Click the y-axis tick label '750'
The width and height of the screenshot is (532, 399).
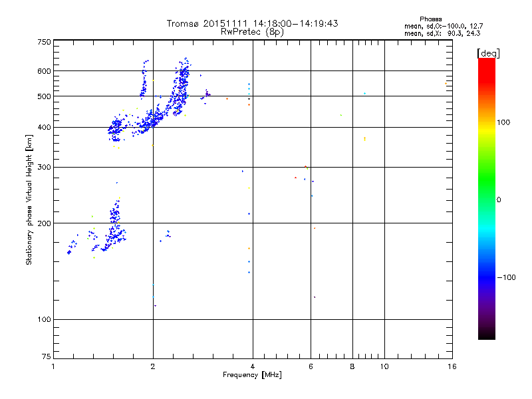tap(44, 42)
